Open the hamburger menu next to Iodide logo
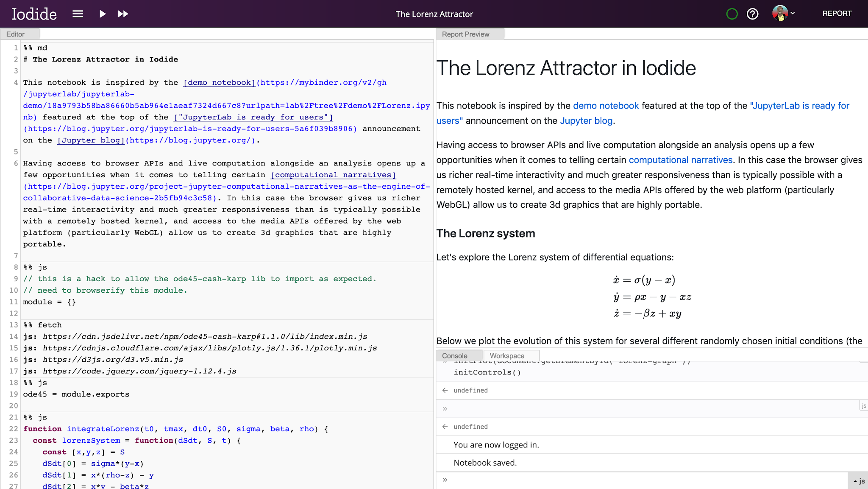This screenshot has height=489, width=868. tap(78, 14)
